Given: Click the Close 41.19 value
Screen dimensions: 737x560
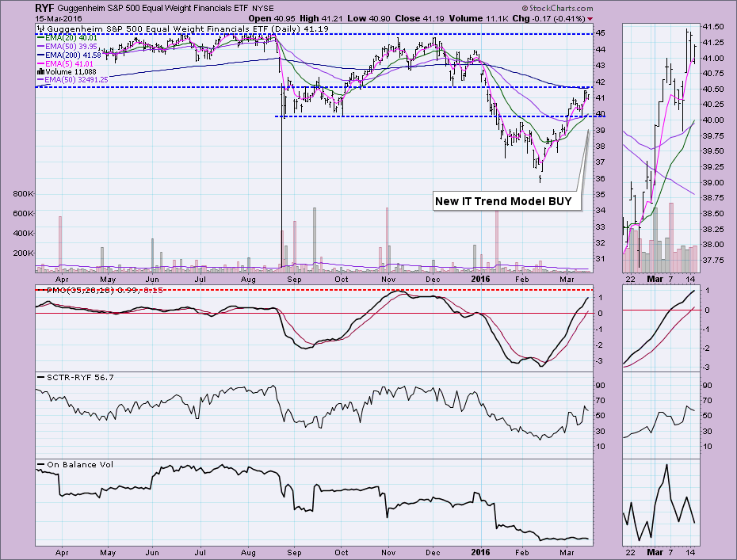Looking at the screenshot, I should click(x=420, y=19).
